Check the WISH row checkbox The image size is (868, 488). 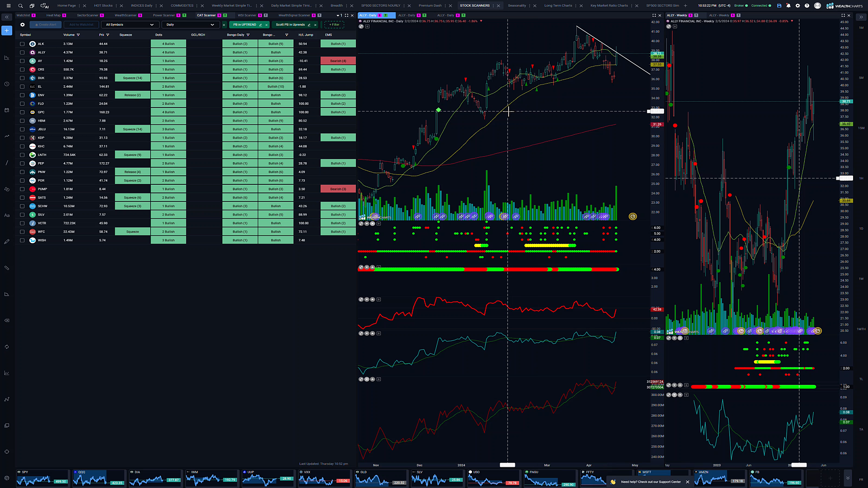[22, 240]
